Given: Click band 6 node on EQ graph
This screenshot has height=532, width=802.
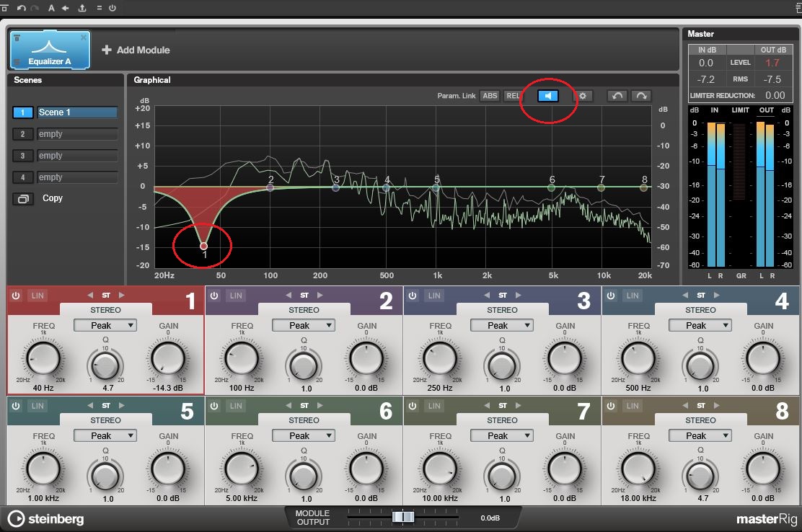Looking at the screenshot, I should click(551, 187).
